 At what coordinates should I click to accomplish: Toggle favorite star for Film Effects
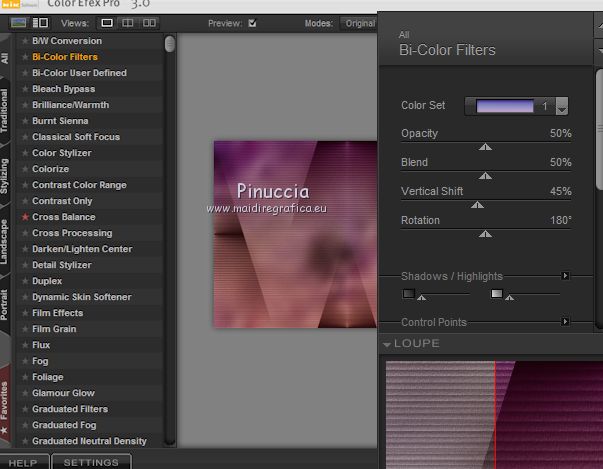click(x=25, y=313)
